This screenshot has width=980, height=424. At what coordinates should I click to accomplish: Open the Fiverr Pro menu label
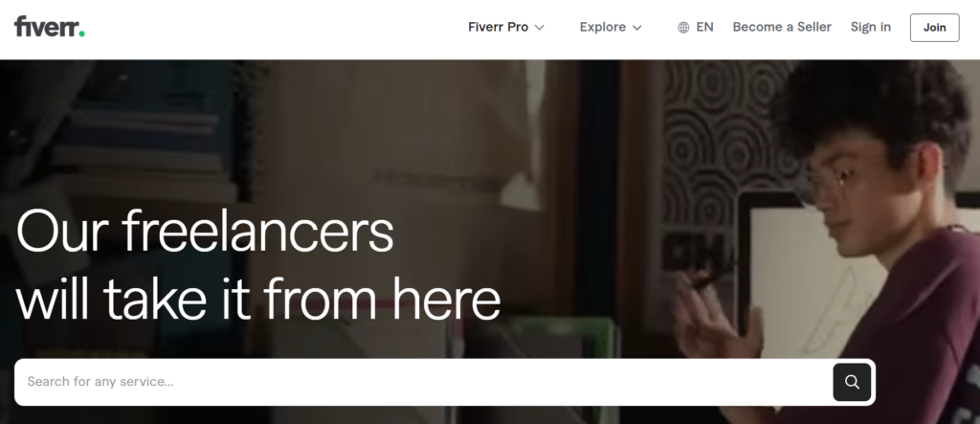pyautogui.click(x=498, y=27)
